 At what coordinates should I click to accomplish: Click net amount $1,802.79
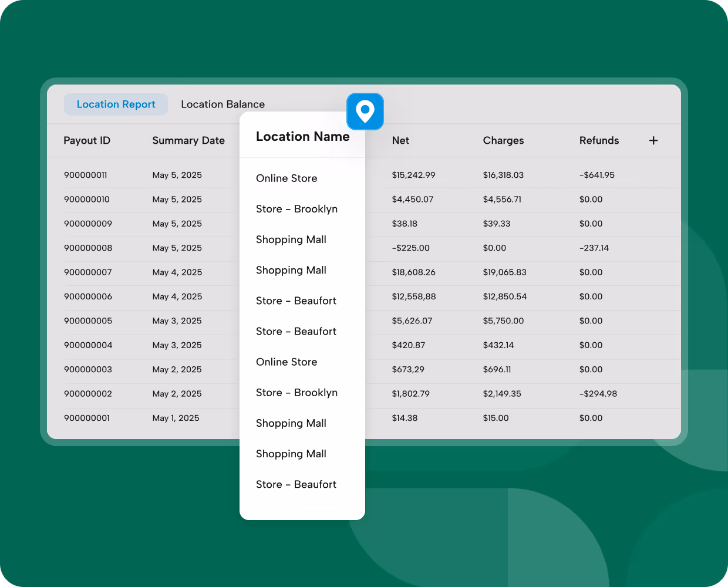pos(410,394)
